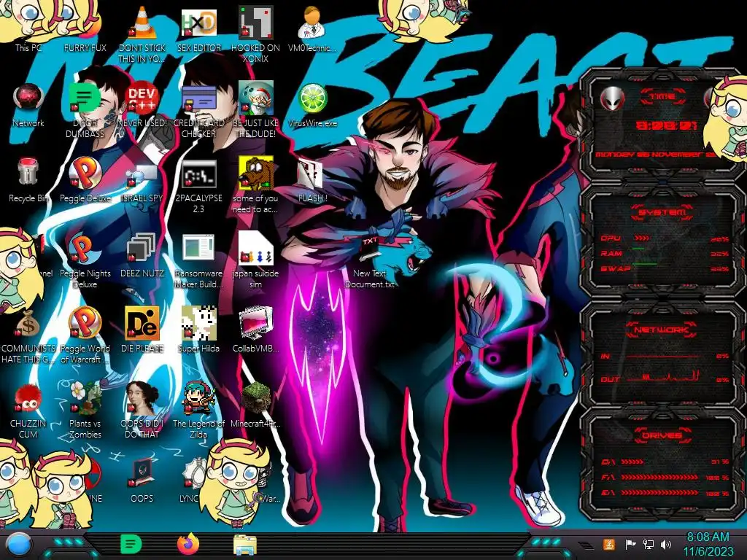Open the green chat app in taskbar

pos(131,545)
